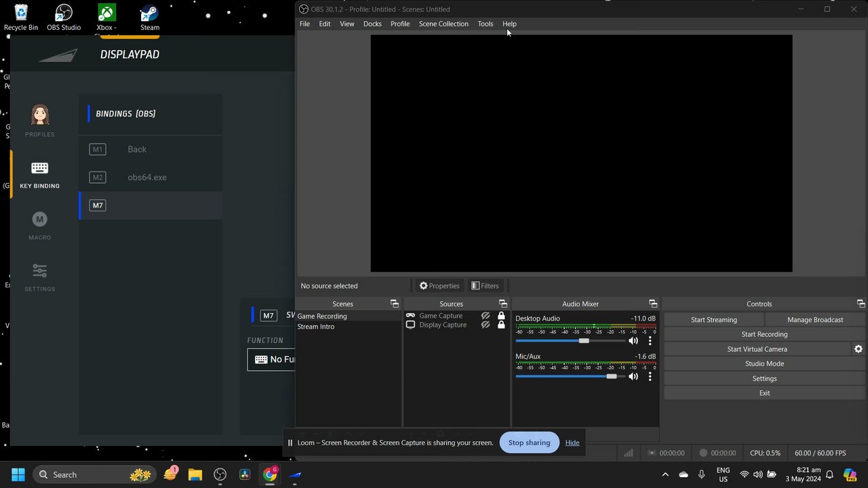Select the M1 Back binding
This screenshot has width=868, height=488.
coord(151,149)
